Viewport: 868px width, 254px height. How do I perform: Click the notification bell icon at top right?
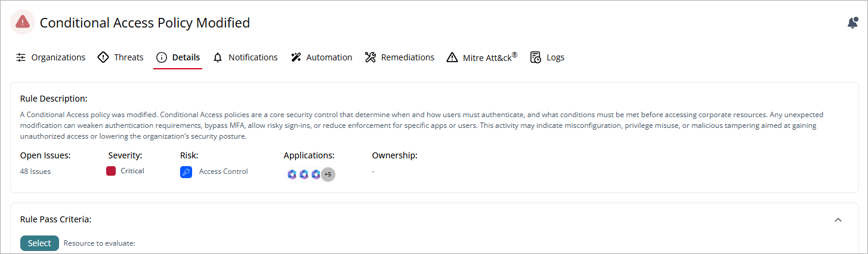[852, 23]
